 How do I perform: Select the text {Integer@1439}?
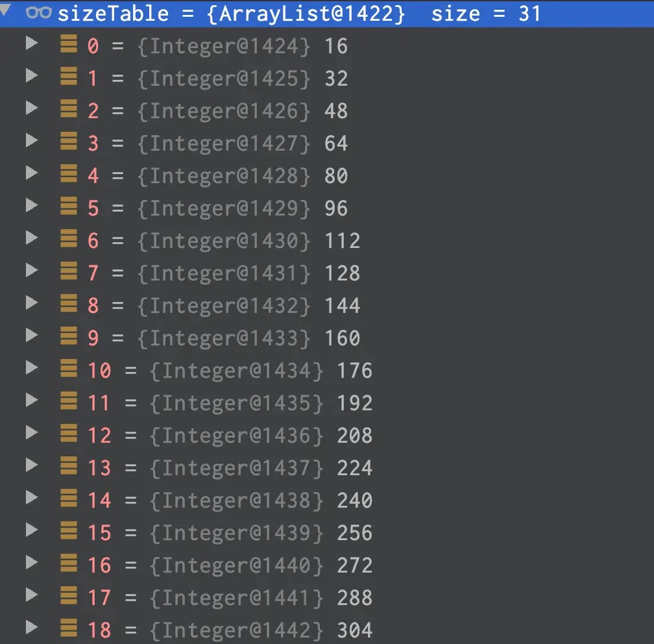(x=236, y=533)
